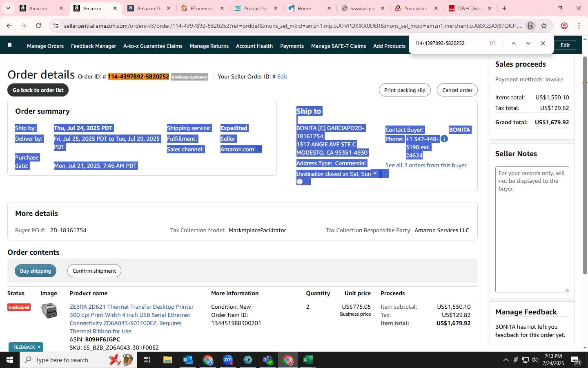Screen dimensions: 588x368
Task: Open Task View on the taskbar
Action: pyautogui.click(x=147, y=360)
